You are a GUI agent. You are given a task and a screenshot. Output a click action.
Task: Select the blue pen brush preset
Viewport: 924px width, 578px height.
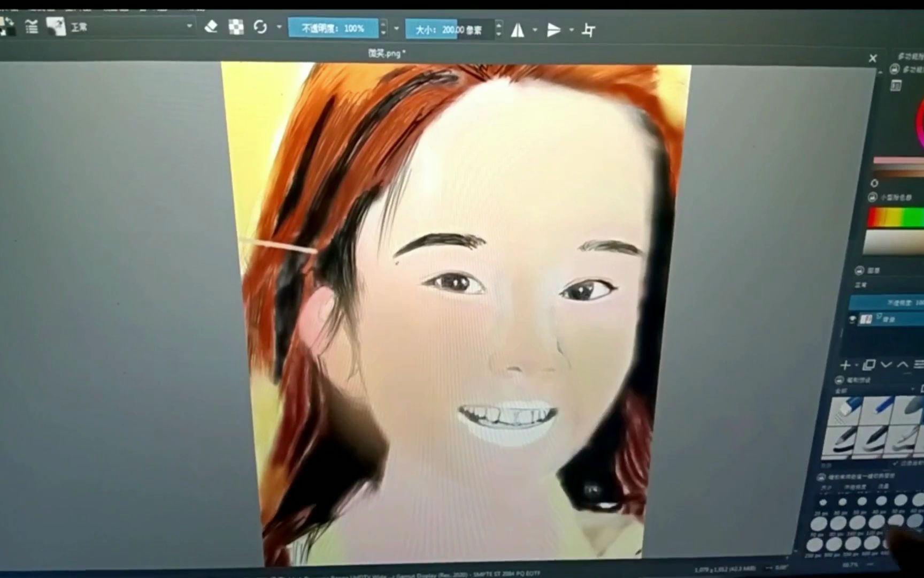coord(877,410)
